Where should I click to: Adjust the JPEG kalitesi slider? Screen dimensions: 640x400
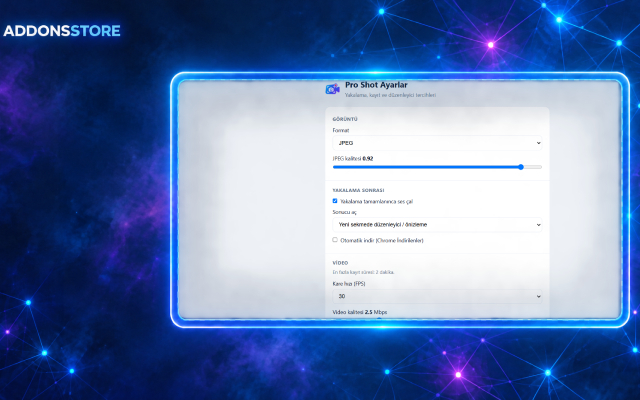point(437,167)
